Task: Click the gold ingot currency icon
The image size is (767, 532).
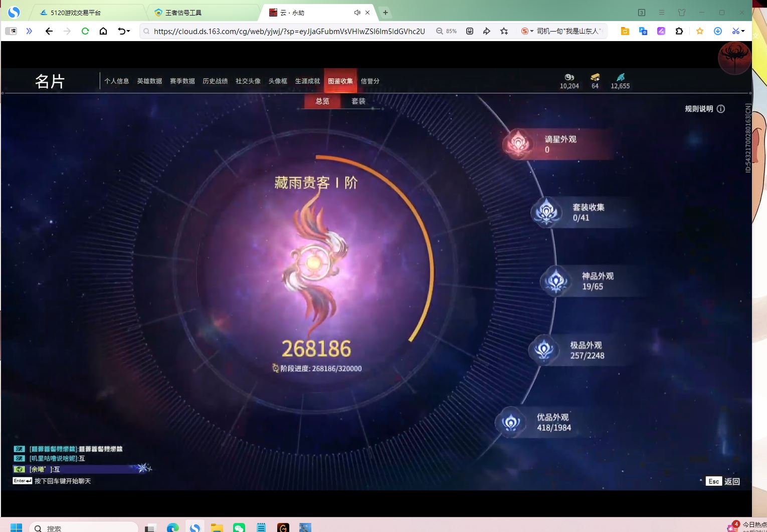Action: click(x=595, y=77)
